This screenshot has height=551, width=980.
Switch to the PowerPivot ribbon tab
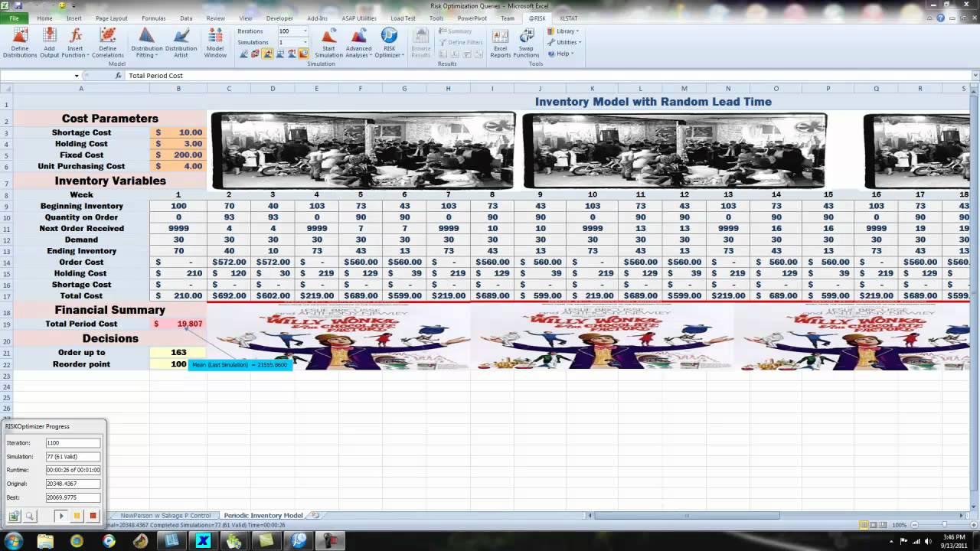(472, 18)
